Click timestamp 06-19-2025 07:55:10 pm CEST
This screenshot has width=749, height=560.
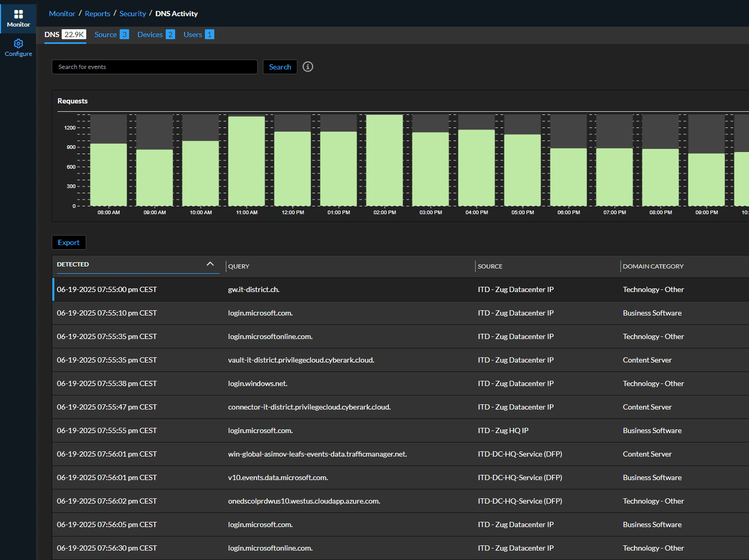(x=107, y=313)
